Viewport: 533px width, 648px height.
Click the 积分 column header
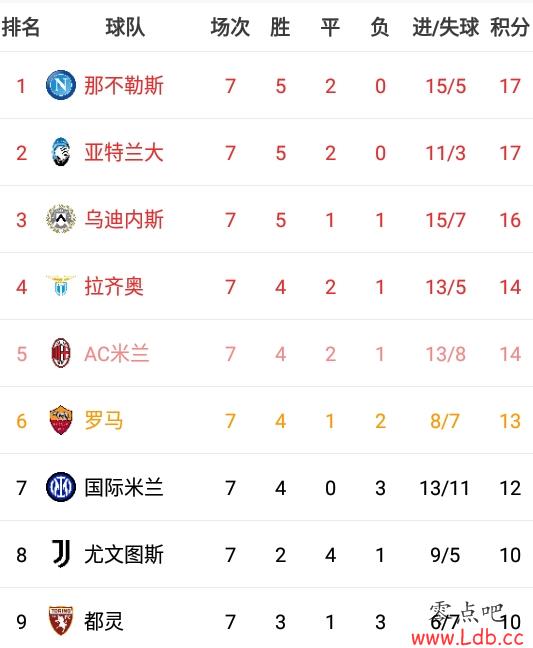coord(510,27)
